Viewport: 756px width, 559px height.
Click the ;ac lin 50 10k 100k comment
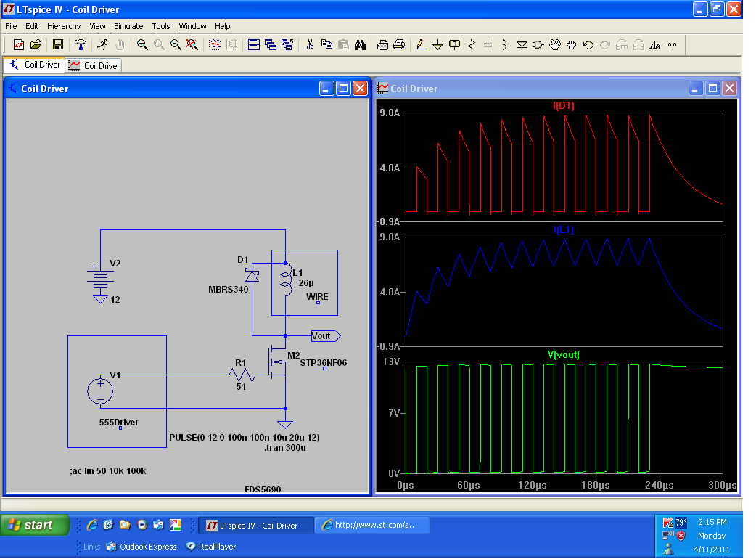pos(108,470)
